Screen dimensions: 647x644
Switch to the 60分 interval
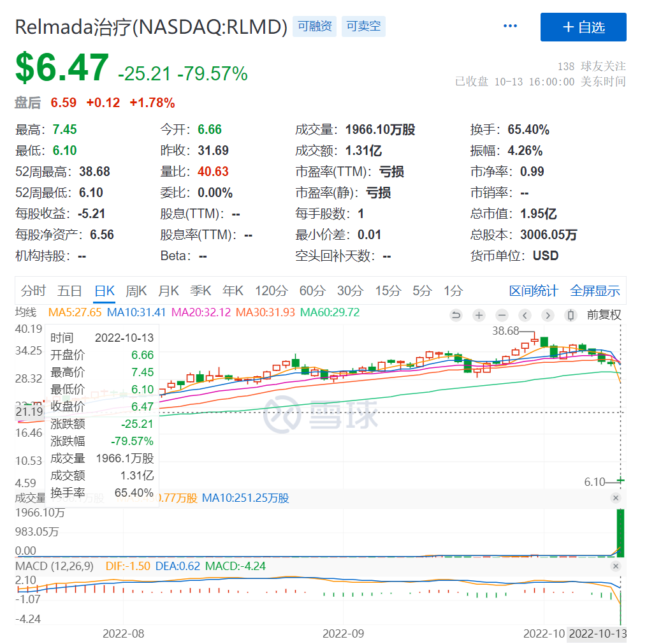click(x=312, y=291)
